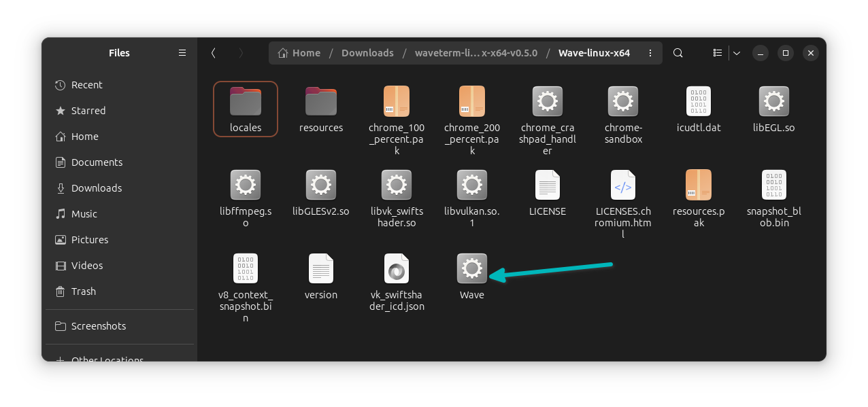Open the Trash from the sidebar
This screenshot has width=868, height=407.
[84, 291]
